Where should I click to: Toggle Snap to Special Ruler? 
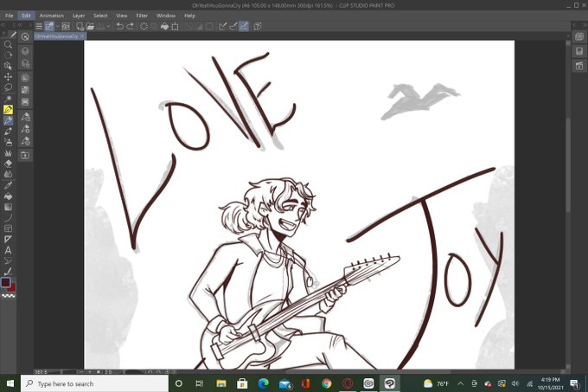coord(233,26)
